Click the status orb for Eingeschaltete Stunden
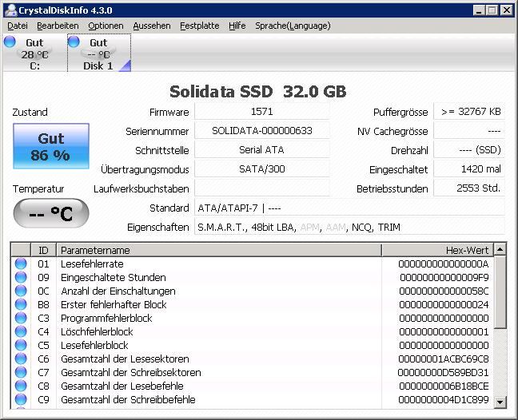This screenshot has width=518, height=420. (21, 277)
